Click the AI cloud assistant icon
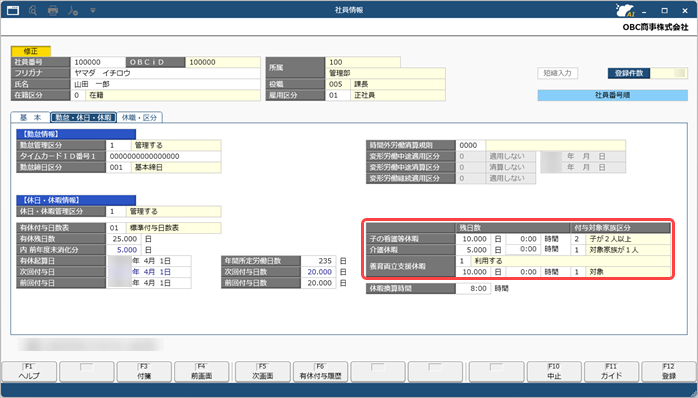Screen dimensions: 698x398 (625, 10)
